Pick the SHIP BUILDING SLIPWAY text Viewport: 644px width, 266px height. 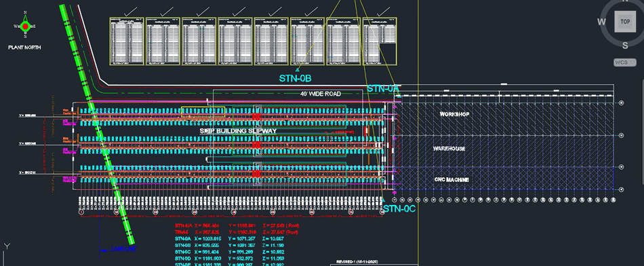238,131
